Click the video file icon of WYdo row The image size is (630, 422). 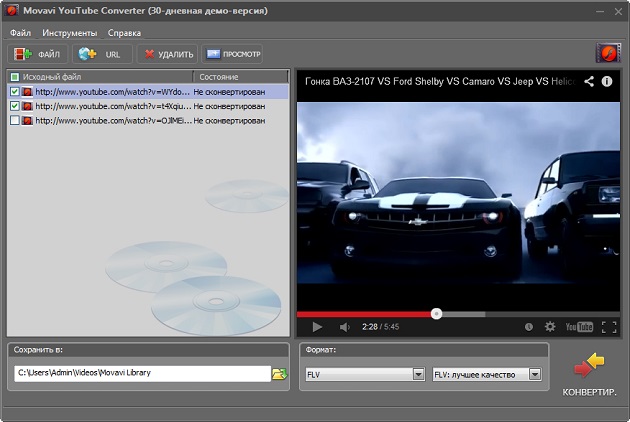[27, 92]
